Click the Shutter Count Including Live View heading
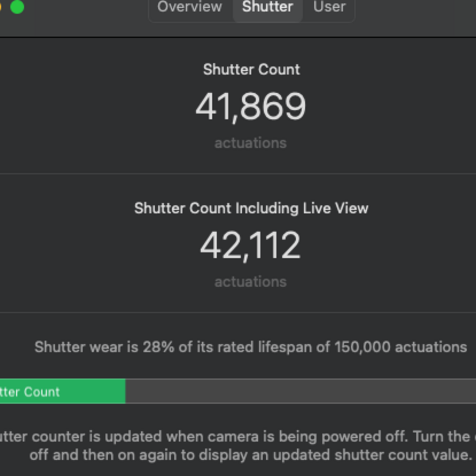This screenshot has width=476, height=476. [x=251, y=208]
